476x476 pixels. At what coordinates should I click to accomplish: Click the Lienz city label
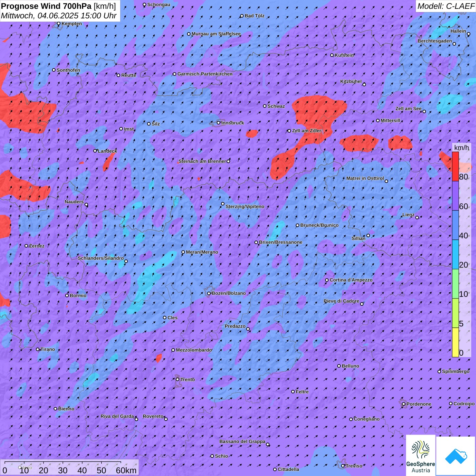click(408, 215)
